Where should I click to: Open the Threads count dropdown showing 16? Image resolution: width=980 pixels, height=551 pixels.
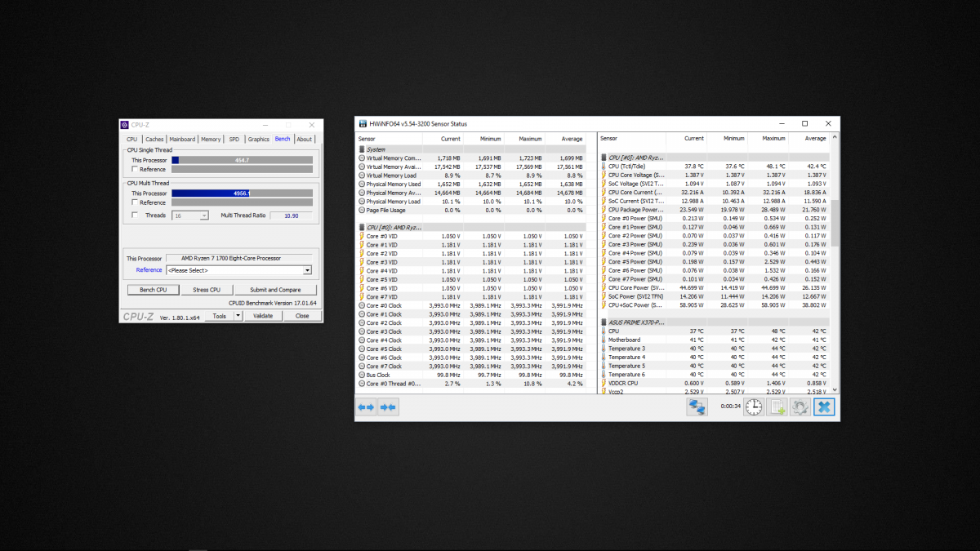[x=189, y=216]
